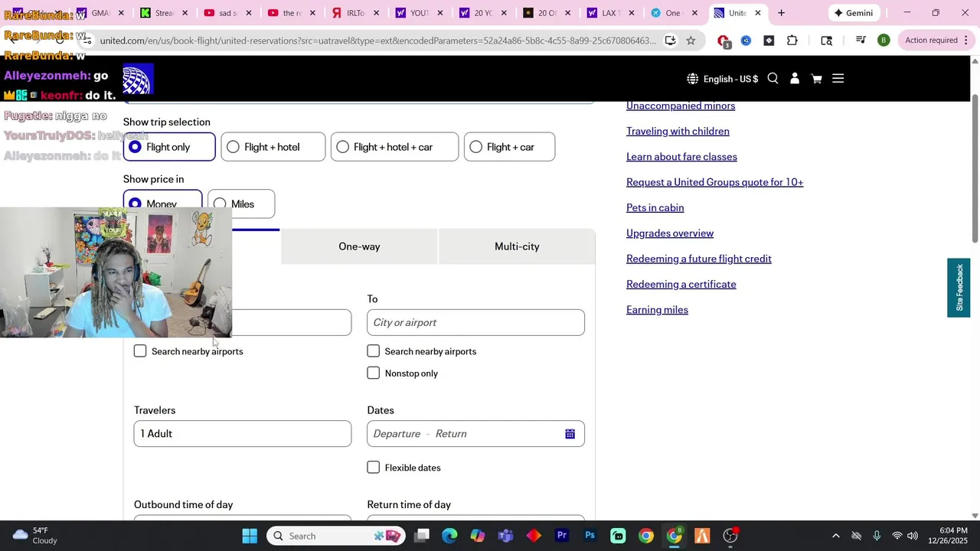Open the shopping cart icon
The image size is (980, 551).
point(816,78)
